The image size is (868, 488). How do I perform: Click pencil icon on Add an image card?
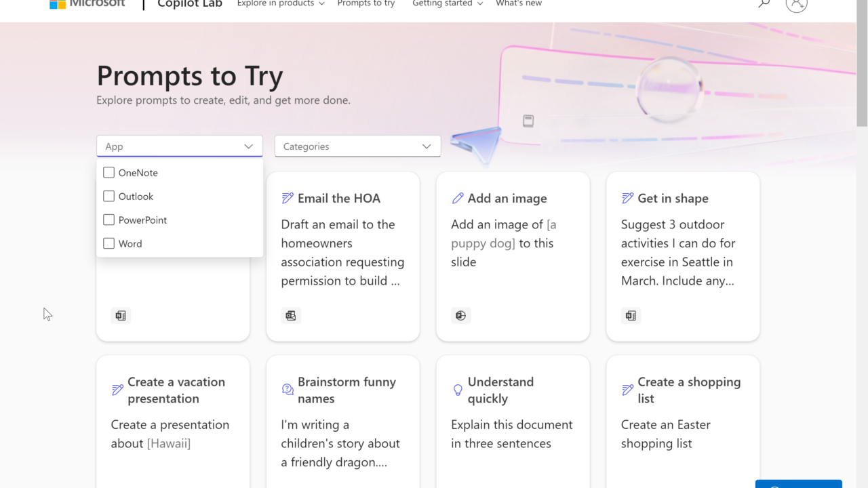click(x=458, y=199)
